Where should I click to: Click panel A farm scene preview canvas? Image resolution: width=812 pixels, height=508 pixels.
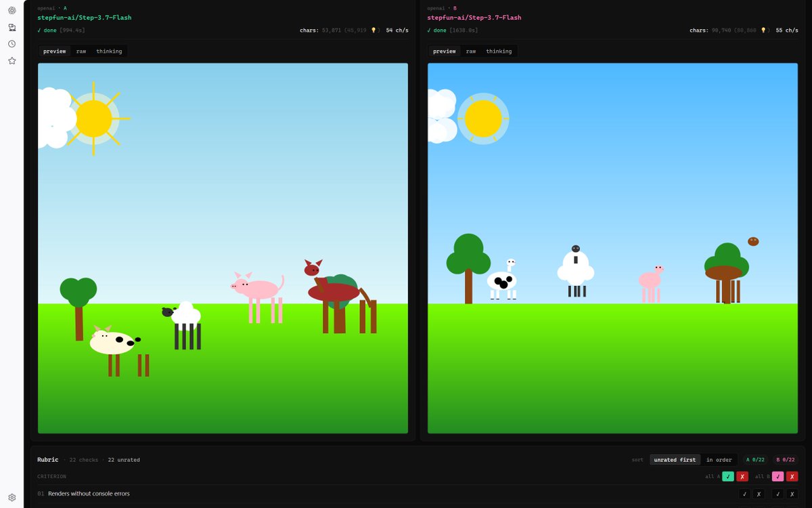pos(223,248)
